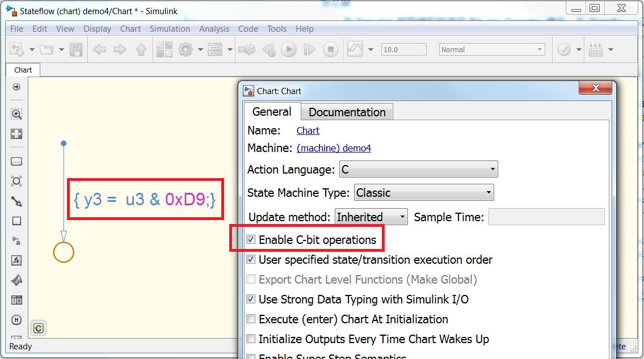
Task: Open the Update method dropdown
Action: click(x=371, y=217)
